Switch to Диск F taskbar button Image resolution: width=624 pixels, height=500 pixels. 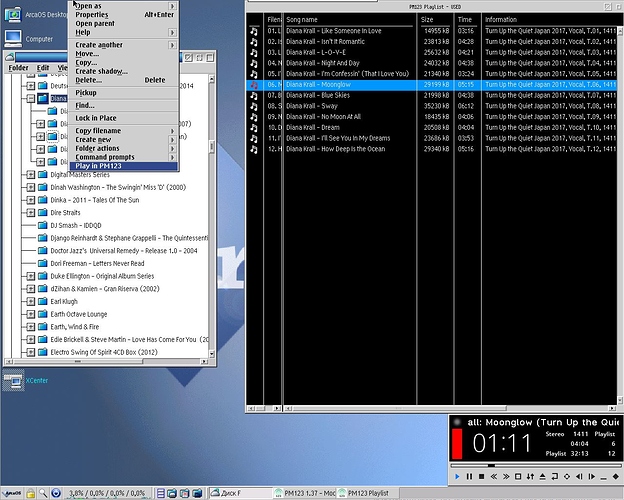tap(240, 494)
